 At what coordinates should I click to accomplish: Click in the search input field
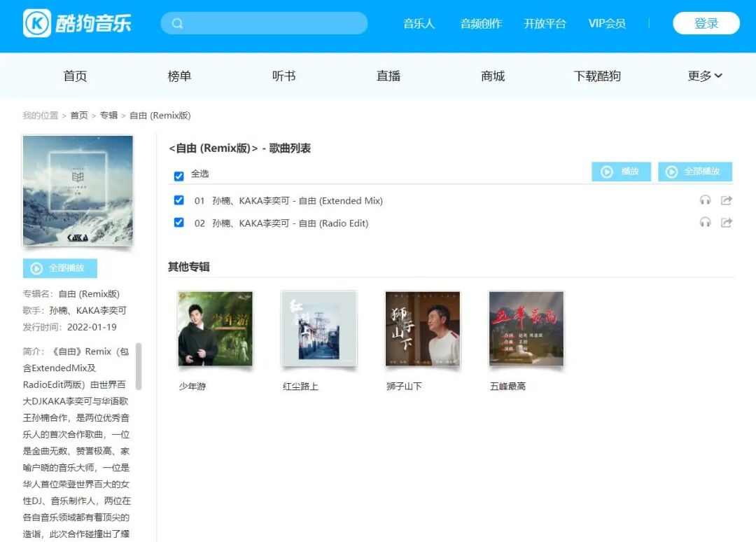click(264, 23)
